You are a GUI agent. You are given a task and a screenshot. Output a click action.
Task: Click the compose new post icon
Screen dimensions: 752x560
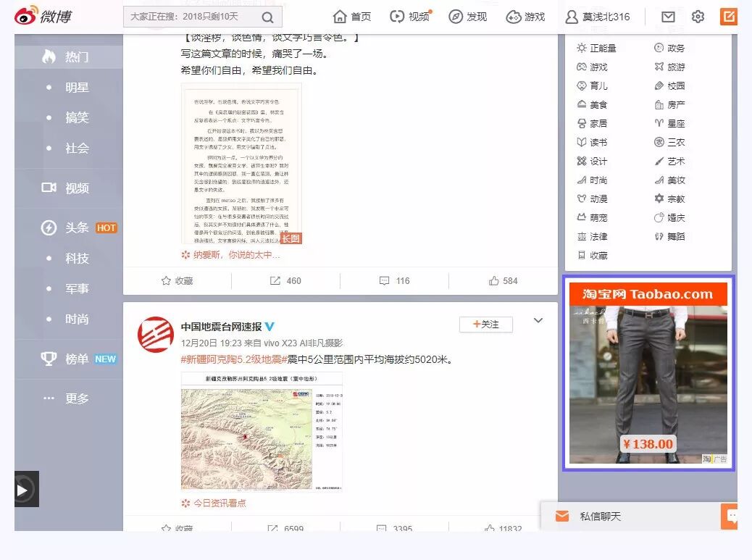(x=728, y=16)
